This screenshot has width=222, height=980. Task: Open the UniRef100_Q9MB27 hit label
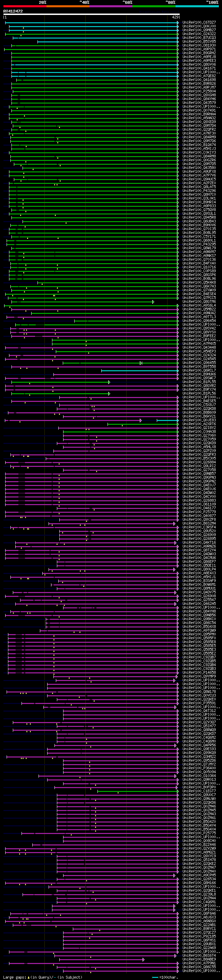coord(199,30)
